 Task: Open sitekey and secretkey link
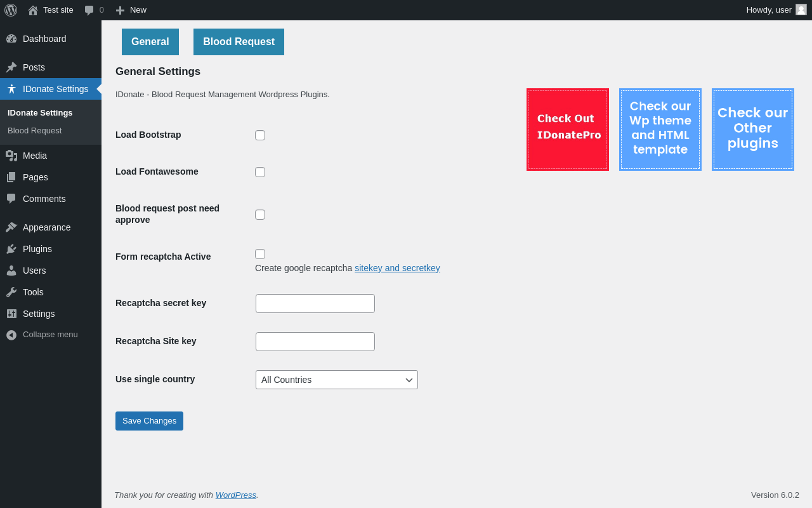pos(397,268)
